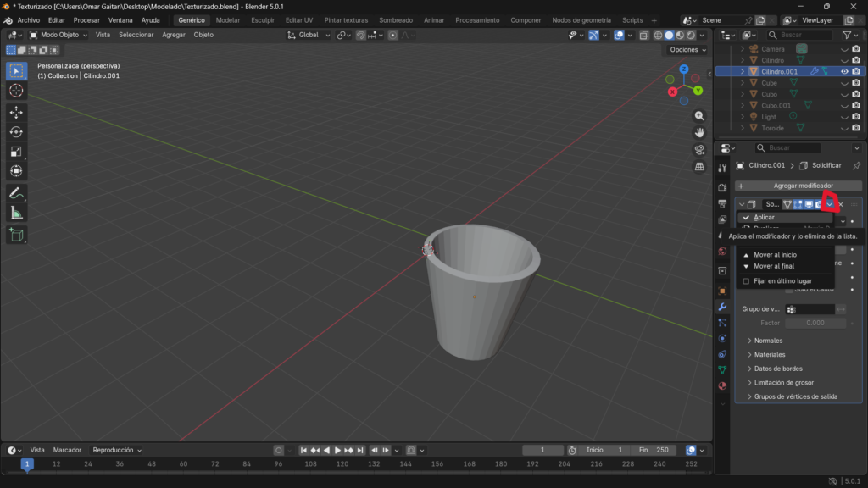
Task: Hide Cilindro.001 with its eye icon
Action: (x=844, y=72)
